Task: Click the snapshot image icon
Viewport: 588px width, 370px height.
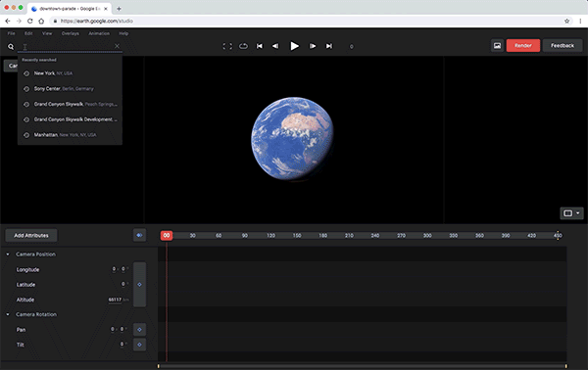Action: [497, 46]
